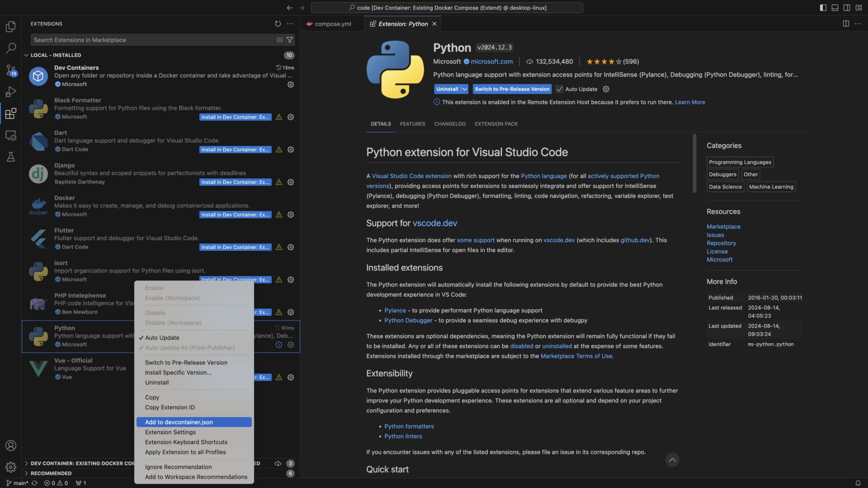Open the manage gear for Black Formatter
This screenshot has height=488, width=868.
click(x=291, y=117)
